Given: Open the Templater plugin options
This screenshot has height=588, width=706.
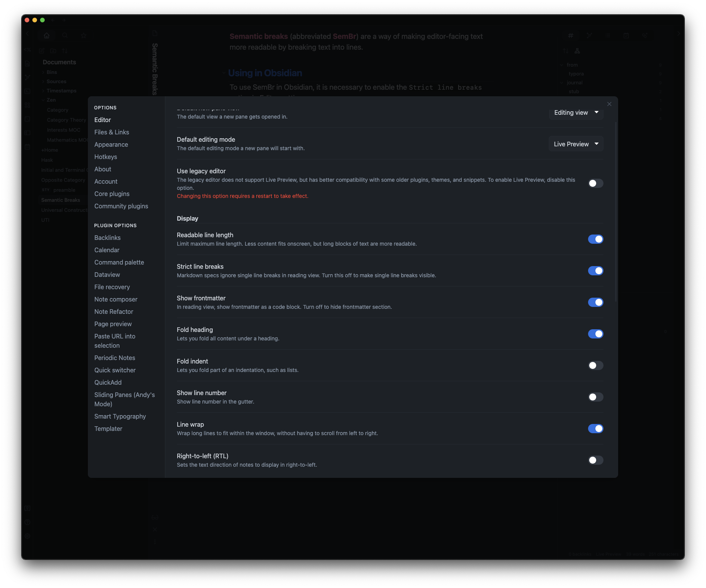Looking at the screenshot, I should [x=108, y=429].
